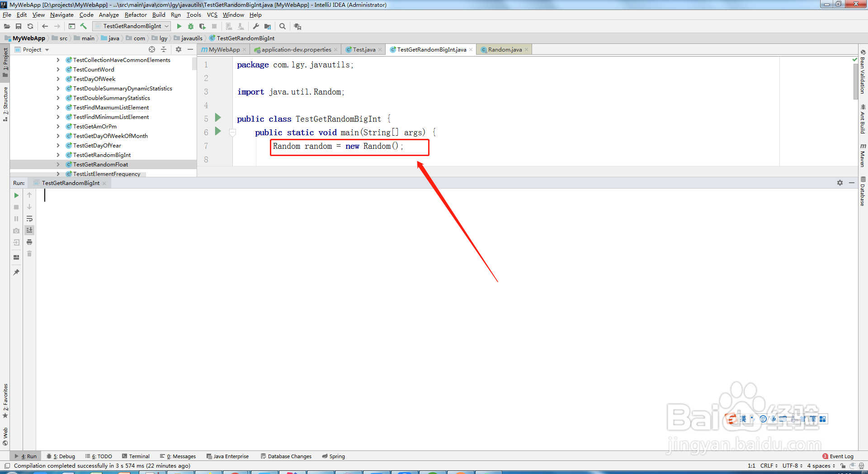This screenshot has height=474, width=868.
Task: Open Run panel gear settings
Action: point(840,183)
